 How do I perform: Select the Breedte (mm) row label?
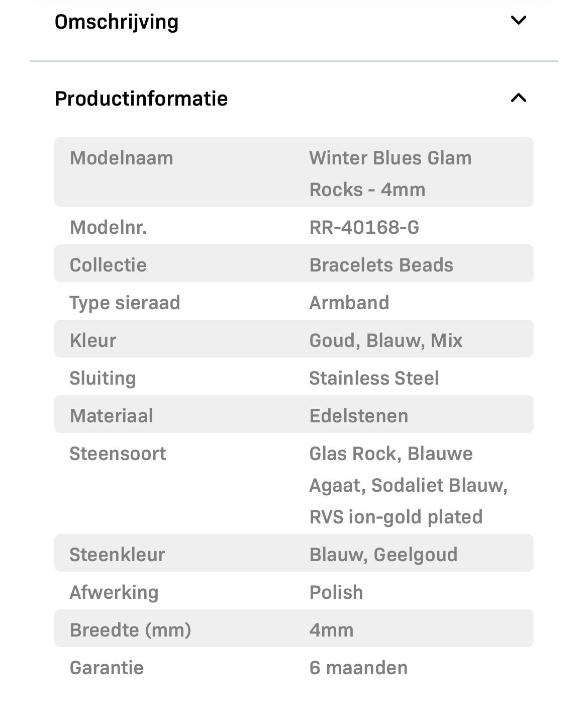(131, 630)
